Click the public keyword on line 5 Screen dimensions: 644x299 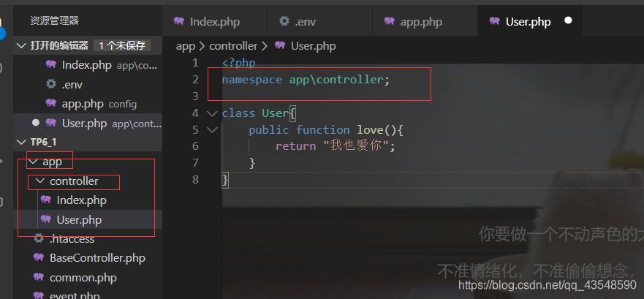point(268,130)
